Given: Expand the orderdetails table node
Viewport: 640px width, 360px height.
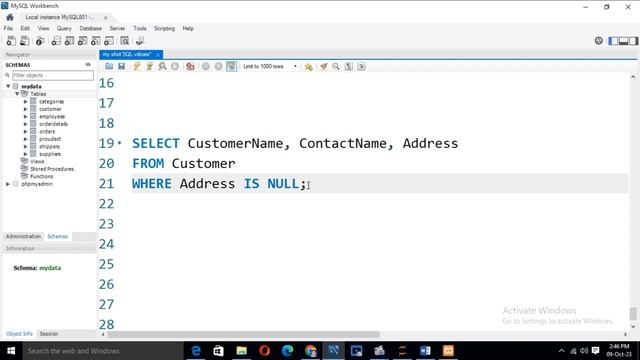Looking at the screenshot, I should point(25,124).
